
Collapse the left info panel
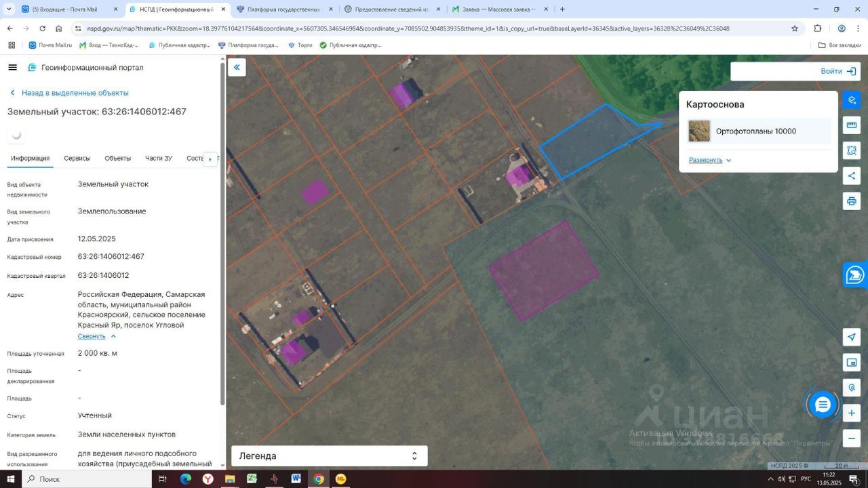tap(237, 67)
